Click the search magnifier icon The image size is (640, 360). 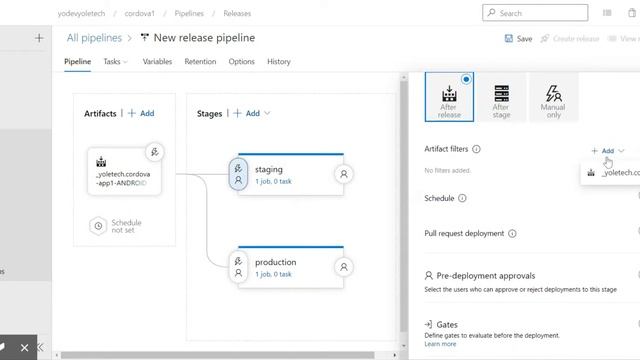click(x=492, y=13)
